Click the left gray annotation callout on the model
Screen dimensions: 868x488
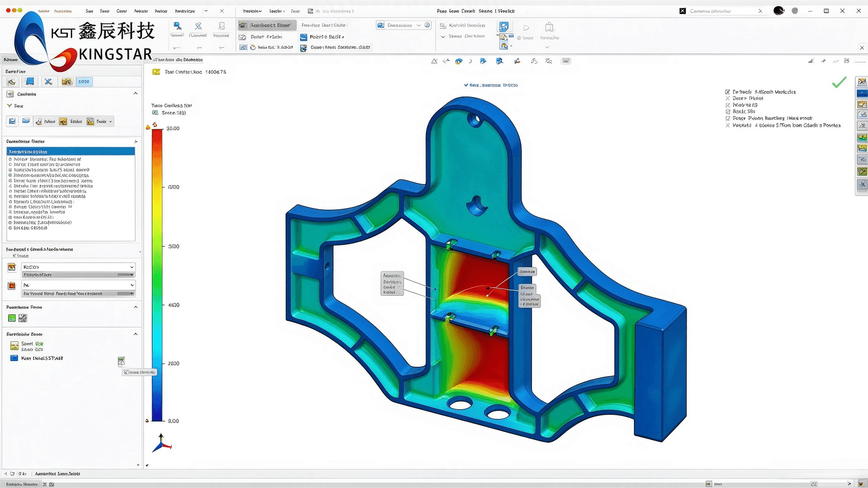click(392, 284)
